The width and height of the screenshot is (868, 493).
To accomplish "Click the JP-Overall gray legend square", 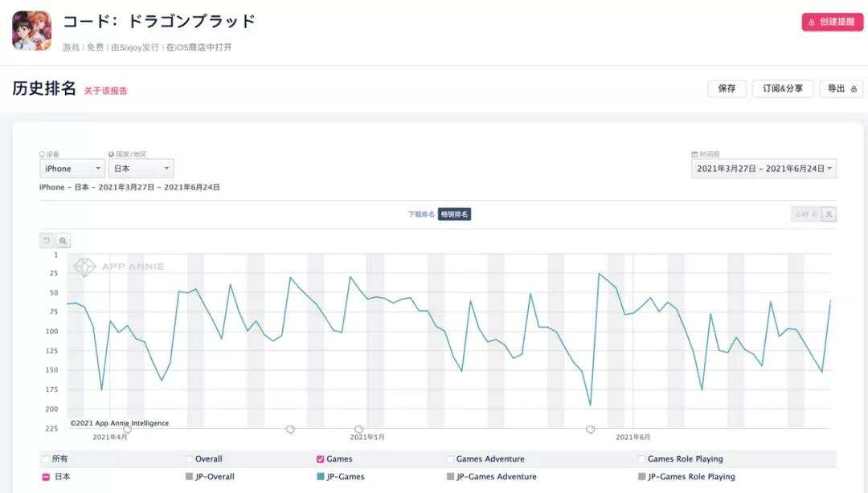I will (189, 477).
